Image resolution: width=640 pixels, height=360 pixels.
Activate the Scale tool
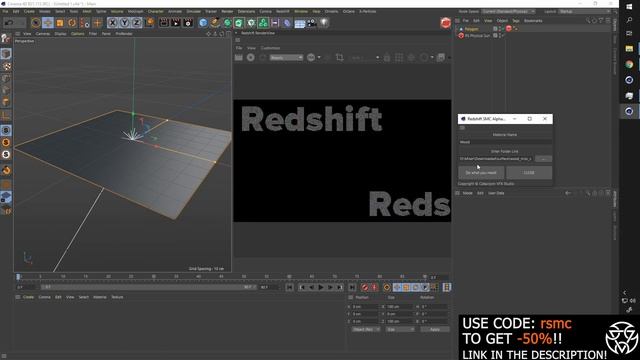[60, 23]
